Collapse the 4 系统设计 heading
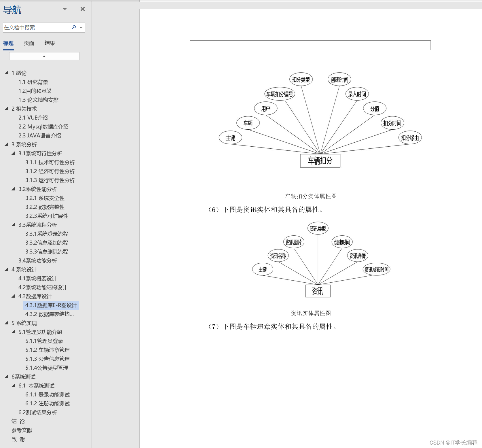 coord(6,269)
